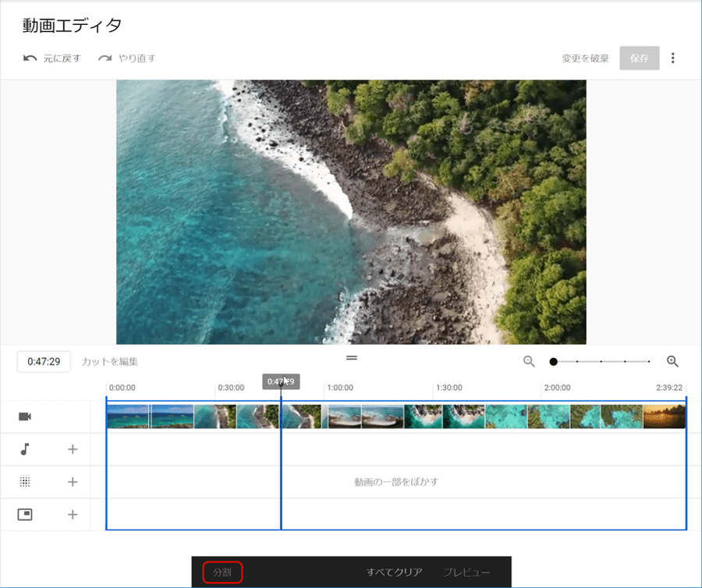Screen dimensions: 702x588
Task: Click 変更を破棄 to discard changes
Action: point(585,58)
